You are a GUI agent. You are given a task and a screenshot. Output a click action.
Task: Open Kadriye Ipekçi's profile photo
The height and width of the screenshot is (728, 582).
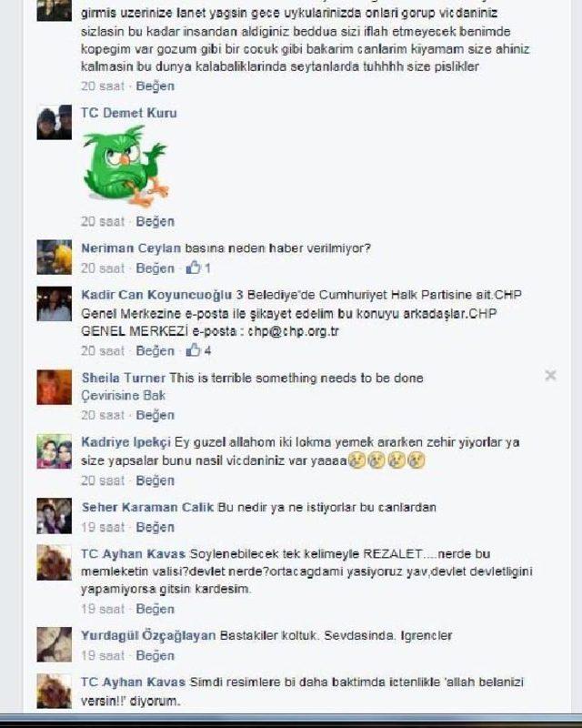pyautogui.click(x=55, y=451)
